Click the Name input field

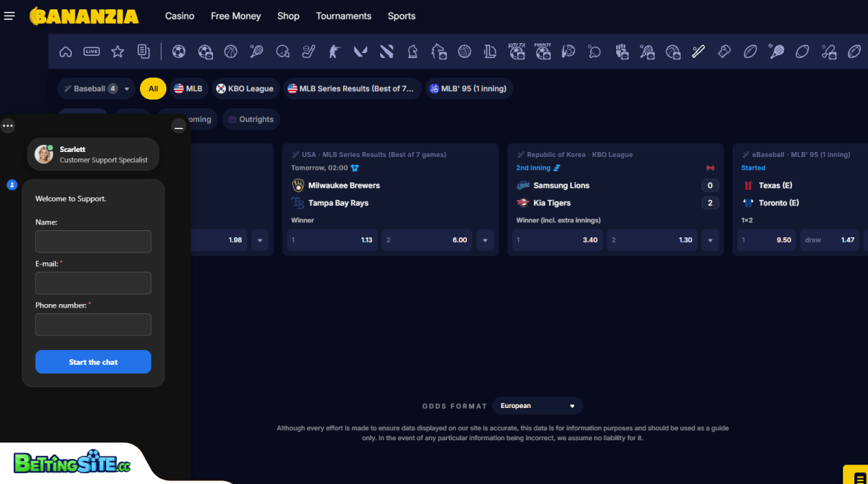(x=93, y=242)
